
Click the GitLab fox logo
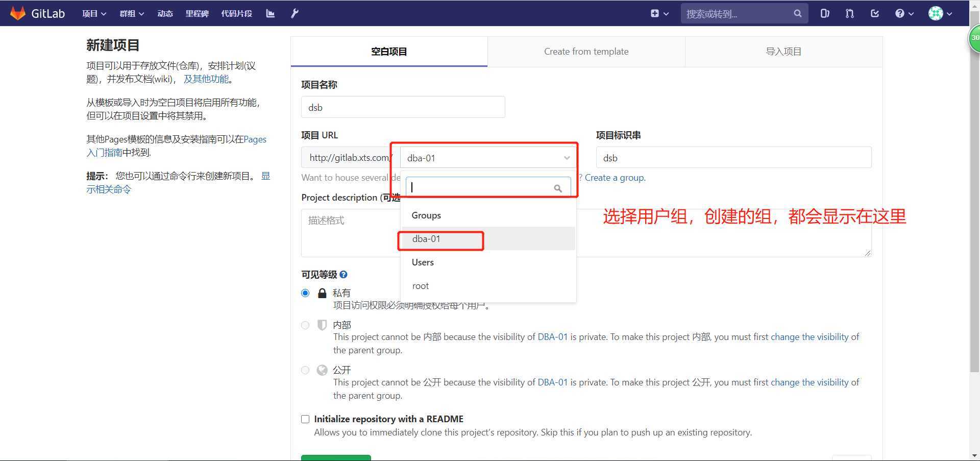18,13
